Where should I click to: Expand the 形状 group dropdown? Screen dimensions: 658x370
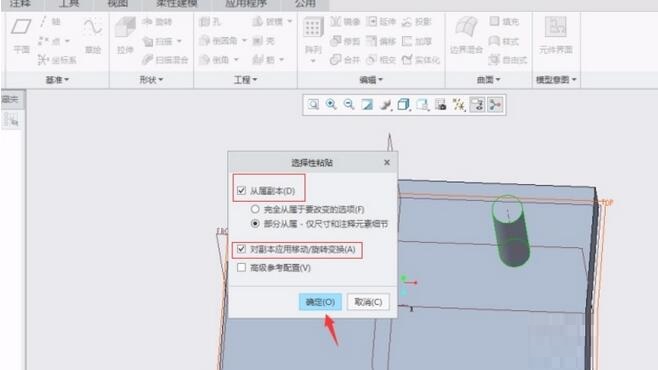(x=151, y=80)
